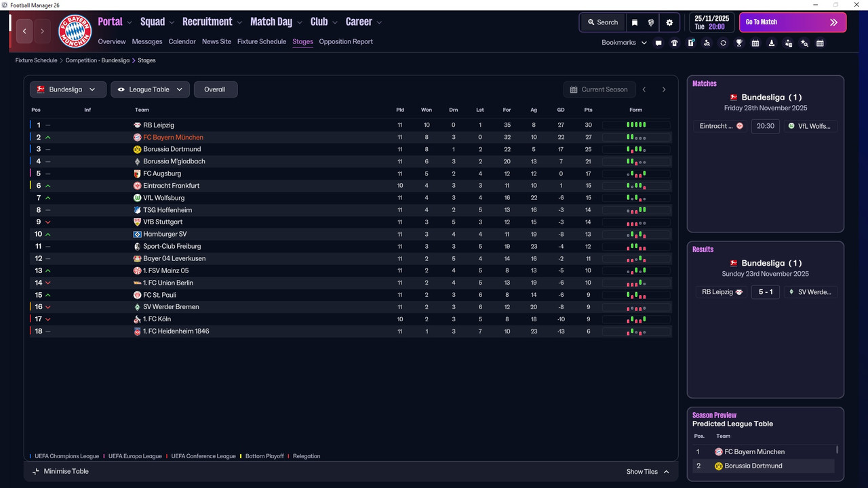
Task: Select the FC Augsburg team name
Action: 162,174
